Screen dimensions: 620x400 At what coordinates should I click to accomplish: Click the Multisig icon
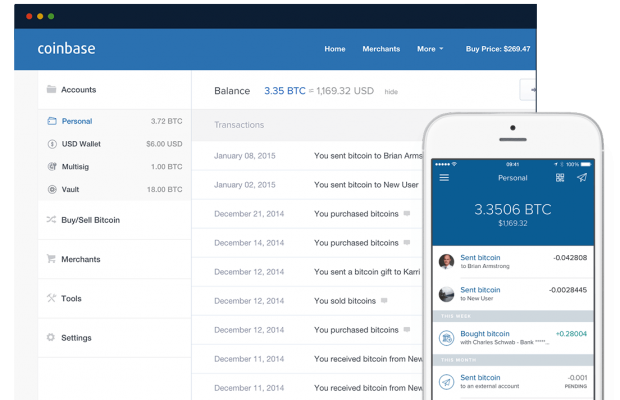(x=52, y=166)
